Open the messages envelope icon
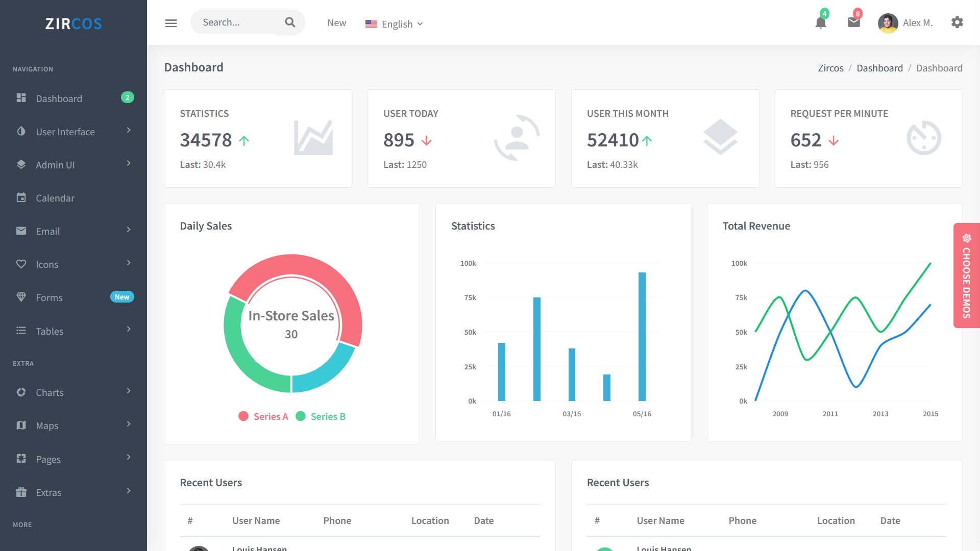980x551 pixels. click(852, 21)
